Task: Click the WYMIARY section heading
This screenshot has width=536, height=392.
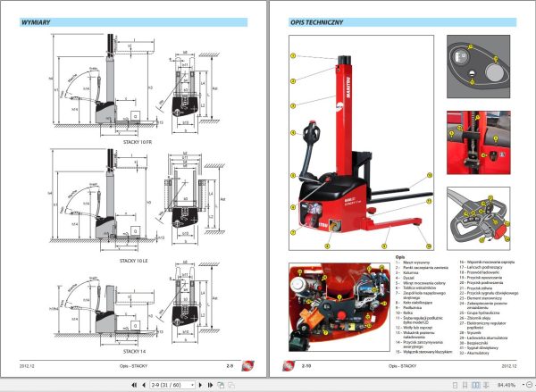Action: pos(36,22)
